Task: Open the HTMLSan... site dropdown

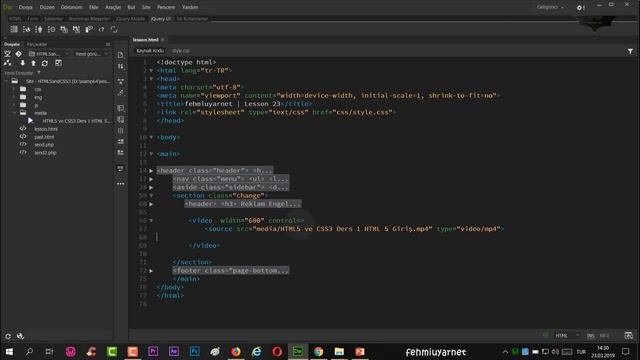Action: [x=49, y=54]
